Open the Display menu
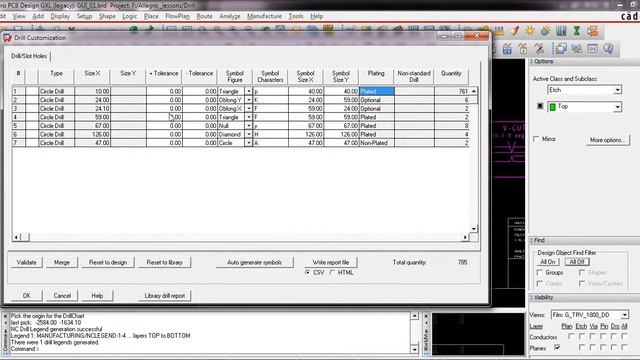The image size is (640, 360). point(60,16)
